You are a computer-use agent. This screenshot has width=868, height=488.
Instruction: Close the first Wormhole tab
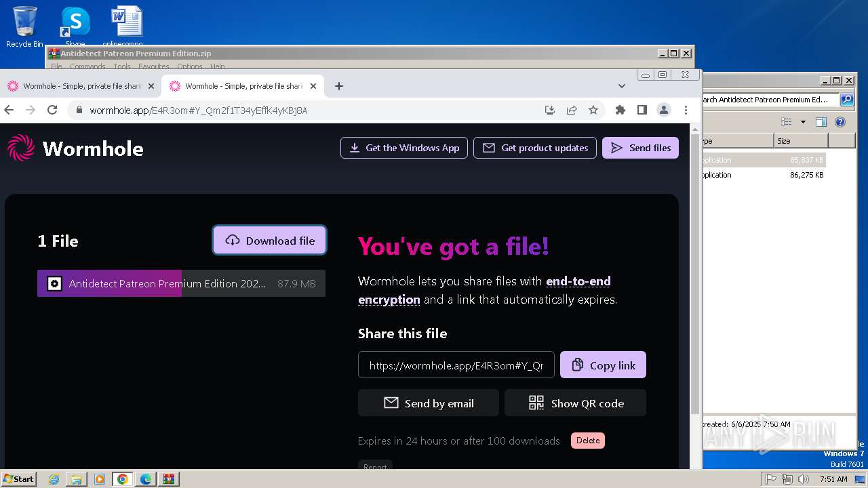click(151, 86)
